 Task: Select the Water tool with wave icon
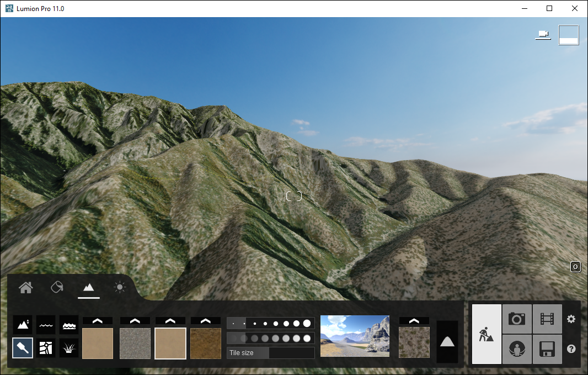click(x=46, y=324)
